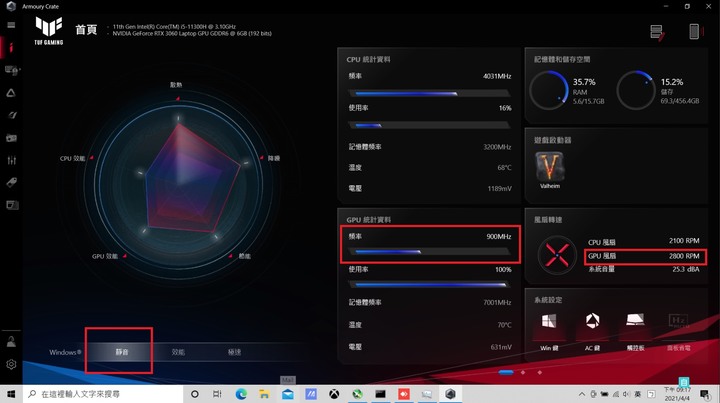
Task: Open File Explorer from the taskbar
Action: (264, 394)
